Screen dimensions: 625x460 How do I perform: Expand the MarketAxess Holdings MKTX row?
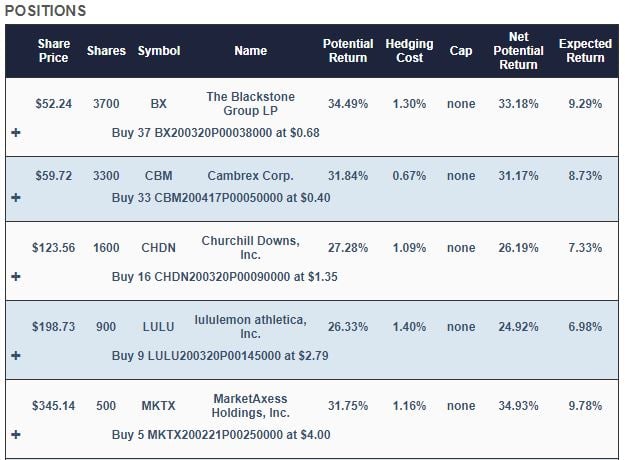[16, 435]
